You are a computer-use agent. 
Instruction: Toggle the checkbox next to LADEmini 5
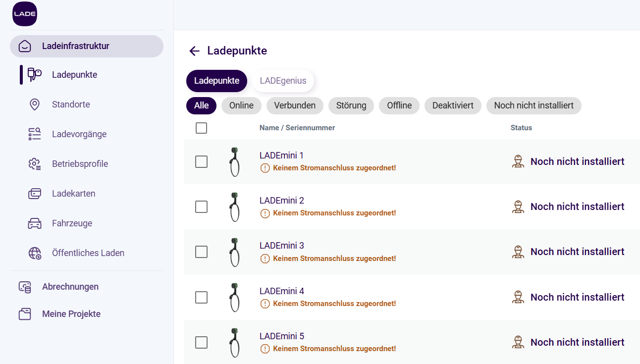point(201,342)
